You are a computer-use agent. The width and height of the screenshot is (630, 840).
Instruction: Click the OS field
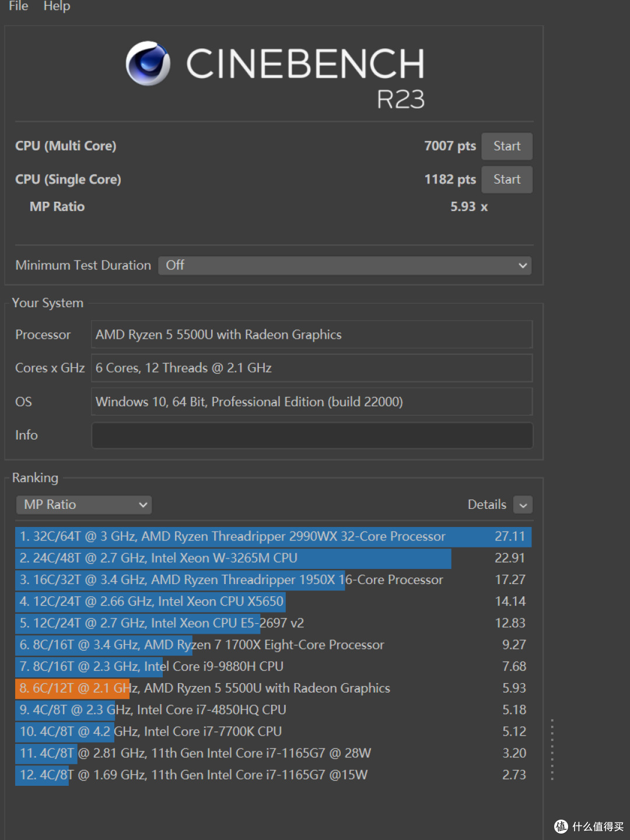[311, 402]
